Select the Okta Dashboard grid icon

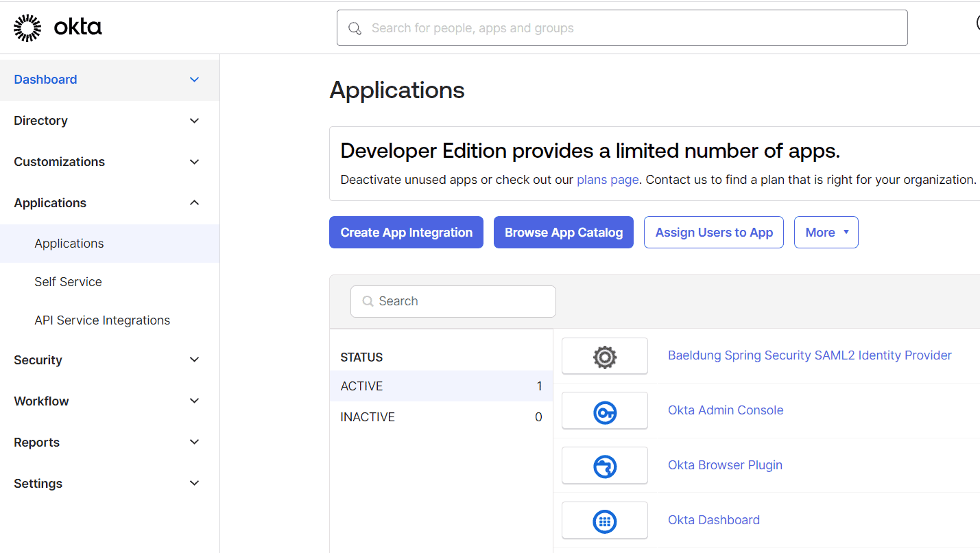pos(604,520)
